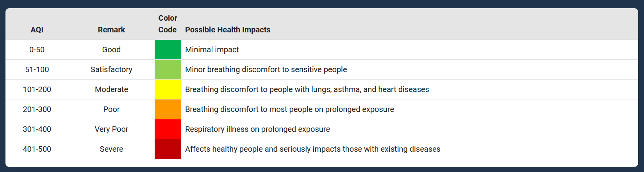Click the Respiratory illness on prolonged exposure text
The height and width of the screenshot is (172, 644).
coord(257,129)
